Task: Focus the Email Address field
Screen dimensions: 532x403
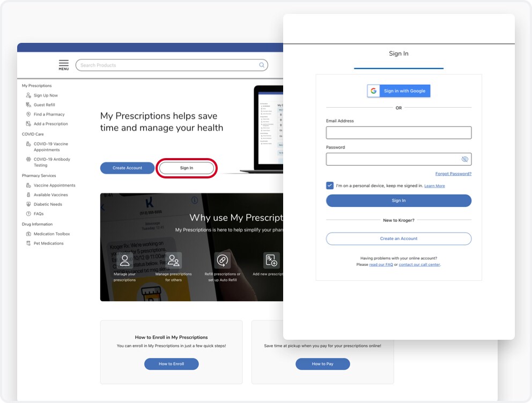Action: pyautogui.click(x=398, y=132)
